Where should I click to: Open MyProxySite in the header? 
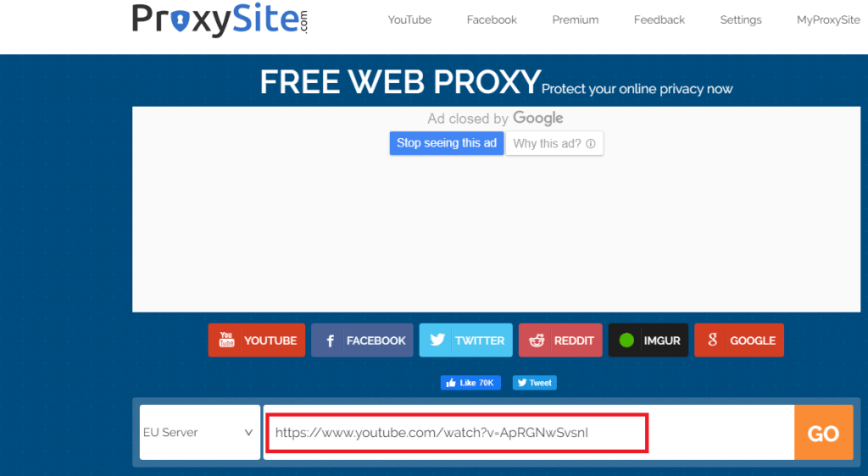(828, 19)
